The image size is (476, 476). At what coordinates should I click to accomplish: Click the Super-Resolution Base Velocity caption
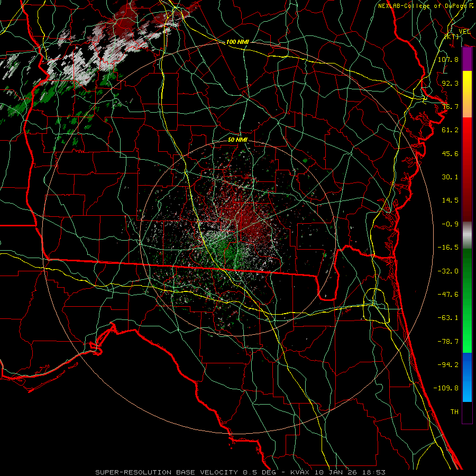[241, 472]
